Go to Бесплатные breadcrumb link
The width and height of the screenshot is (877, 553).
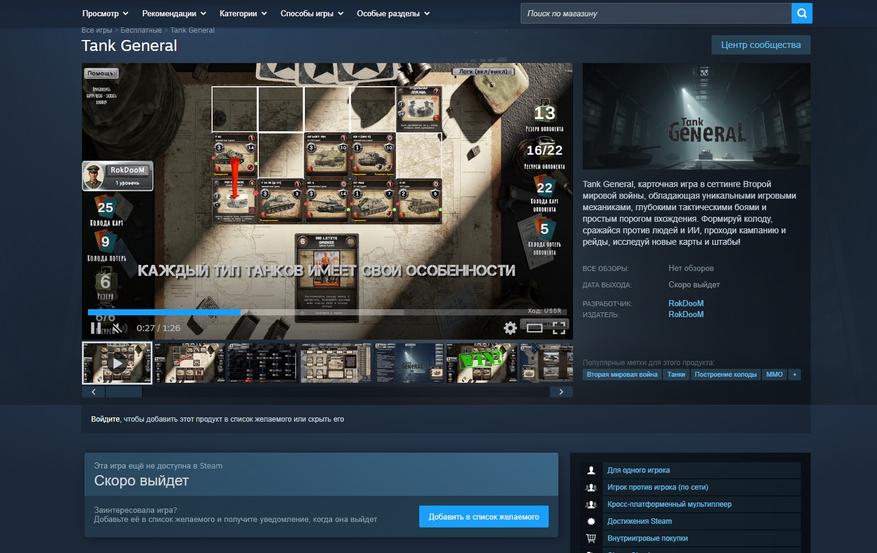(141, 30)
